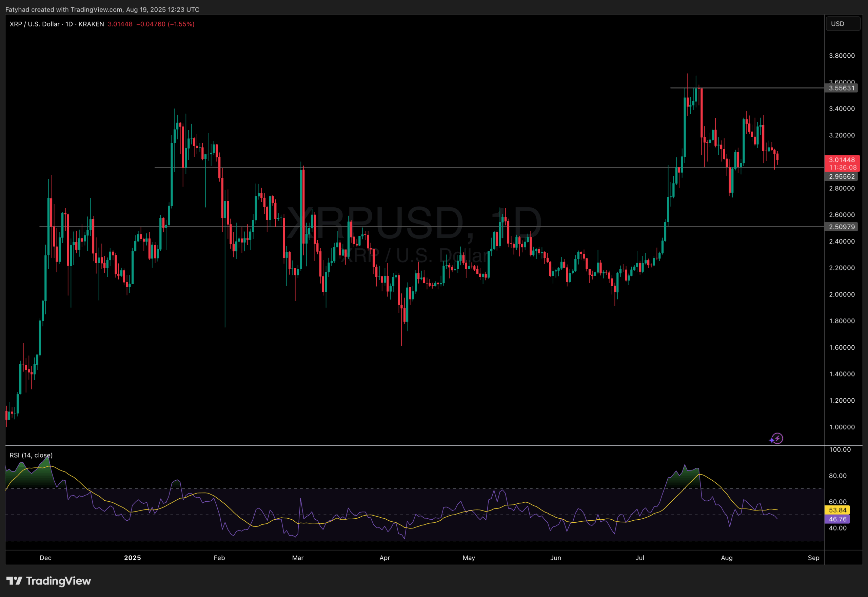The height and width of the screenshot is (597, 868).
Task: Click the 2.95562 price level label
Action: 842,177
